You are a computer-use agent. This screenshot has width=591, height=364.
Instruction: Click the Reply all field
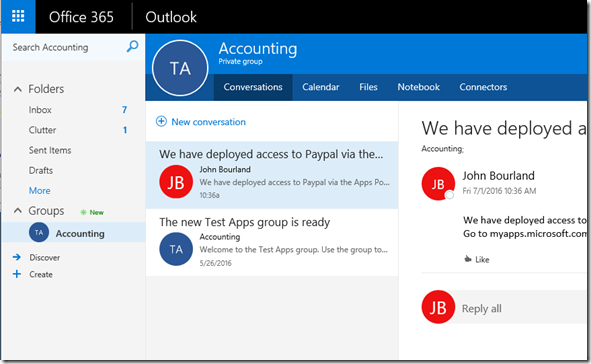[522, 307]
